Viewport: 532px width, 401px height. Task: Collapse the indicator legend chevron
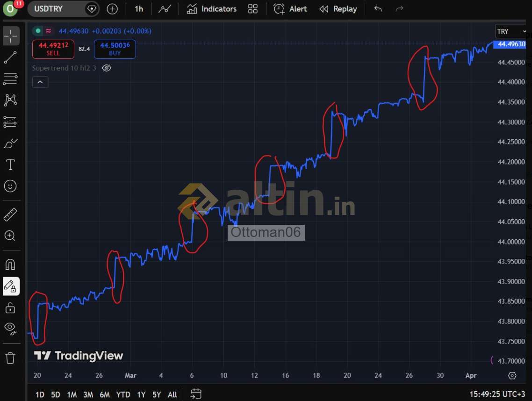40,82
